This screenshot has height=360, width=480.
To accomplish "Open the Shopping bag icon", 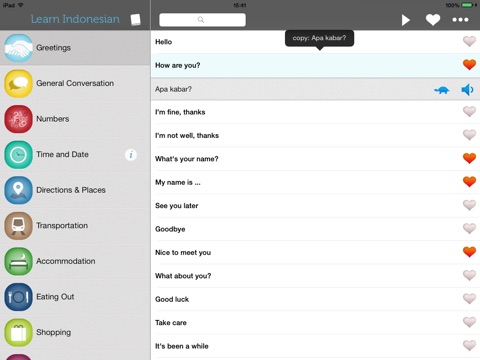I will 18,333.
